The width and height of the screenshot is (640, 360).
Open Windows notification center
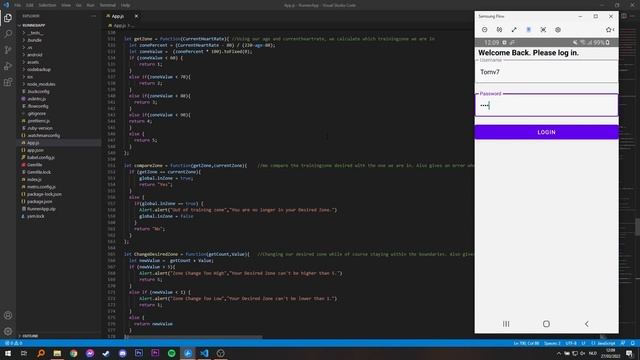click(x=630, y=353)
